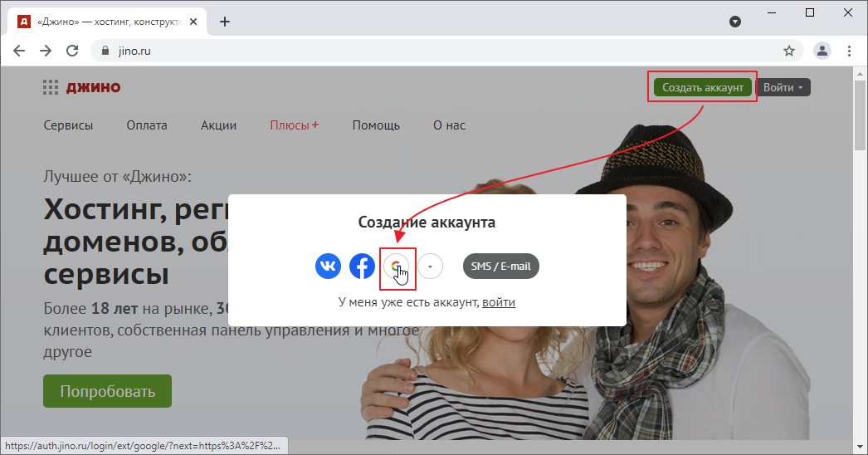This screenshot has height=455, width=868.
Task: Sign up with the VK icon
Action: (328, 267)
